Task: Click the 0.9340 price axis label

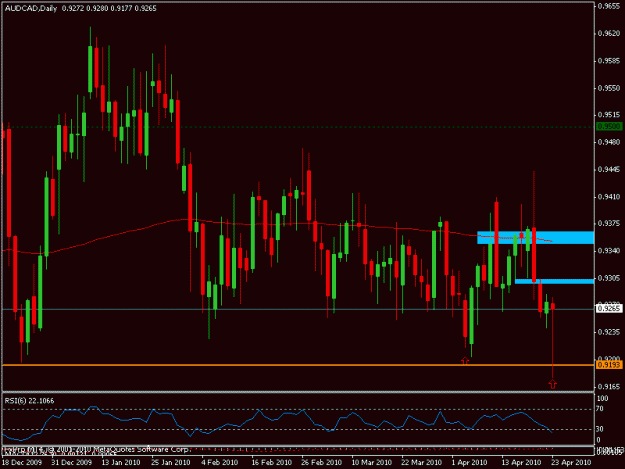Action: (x=609, y=251)
